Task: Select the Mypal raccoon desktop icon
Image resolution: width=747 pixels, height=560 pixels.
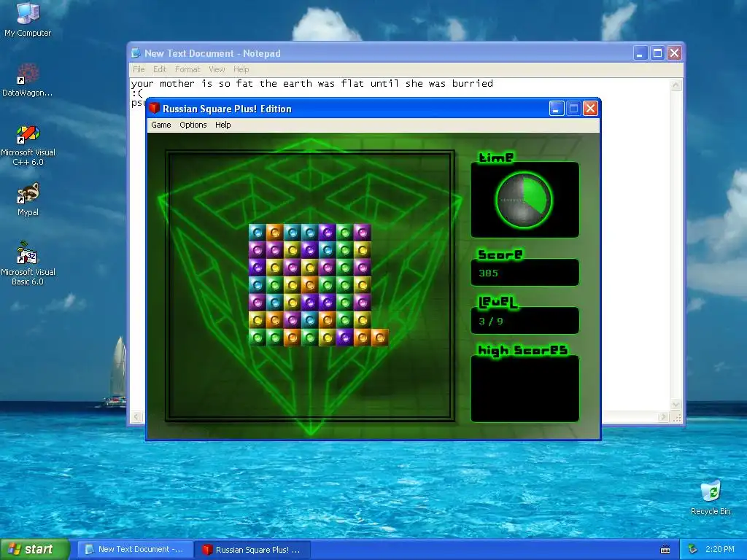Action: click(x=28, y=200)
